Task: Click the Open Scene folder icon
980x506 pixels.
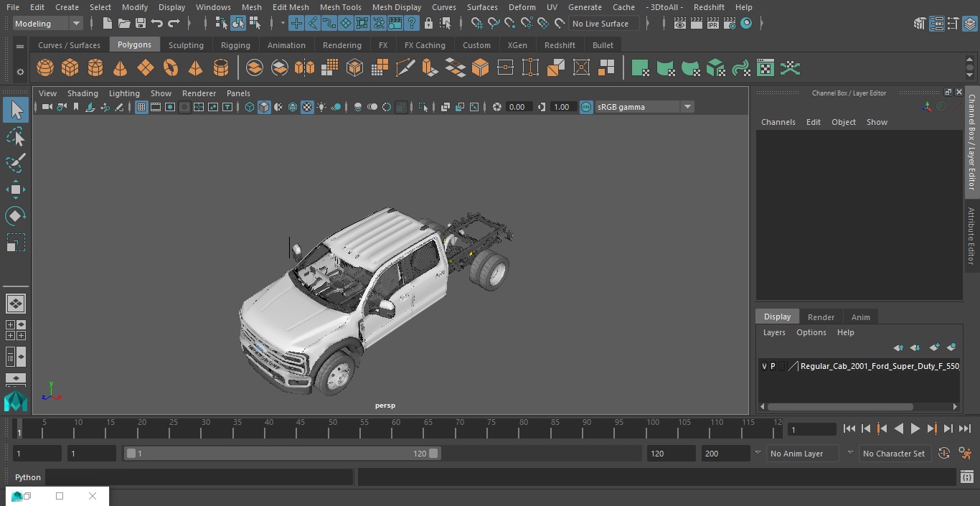Action: coord(124,24)
